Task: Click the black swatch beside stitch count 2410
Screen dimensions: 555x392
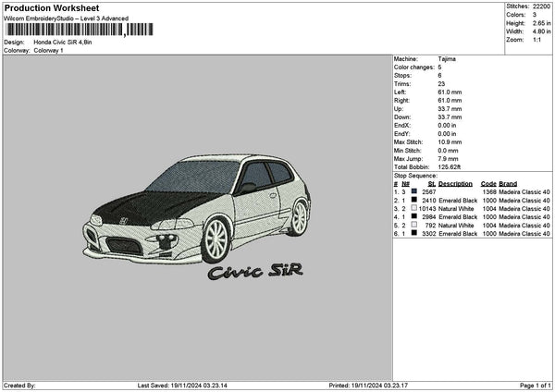Action: pyautogui.click(x=413, y=200)
